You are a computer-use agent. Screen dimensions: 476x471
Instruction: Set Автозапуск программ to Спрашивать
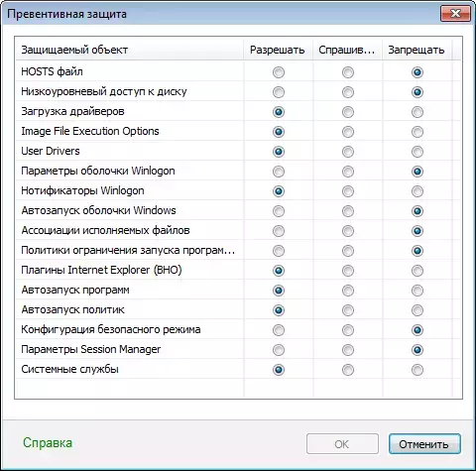click(x=348, y=291)
